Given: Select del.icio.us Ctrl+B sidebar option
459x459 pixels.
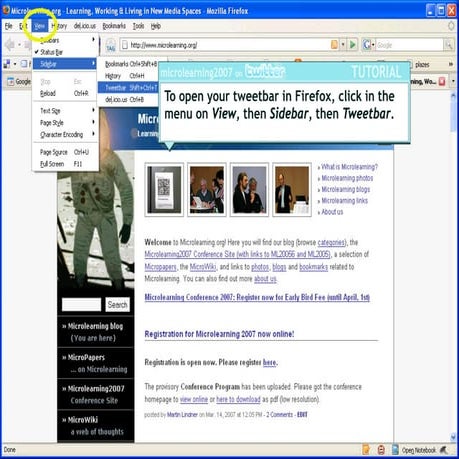Looking at the screenshot, I should 129,99.
